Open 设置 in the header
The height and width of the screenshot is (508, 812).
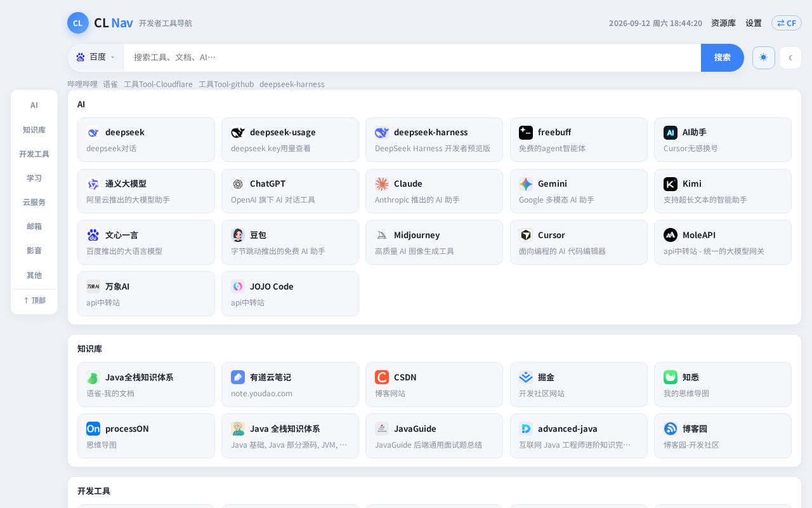click(754, 23)
